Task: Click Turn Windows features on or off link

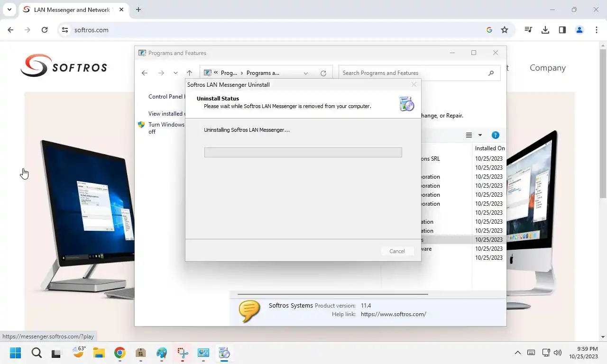Action: tap(166, 128)
